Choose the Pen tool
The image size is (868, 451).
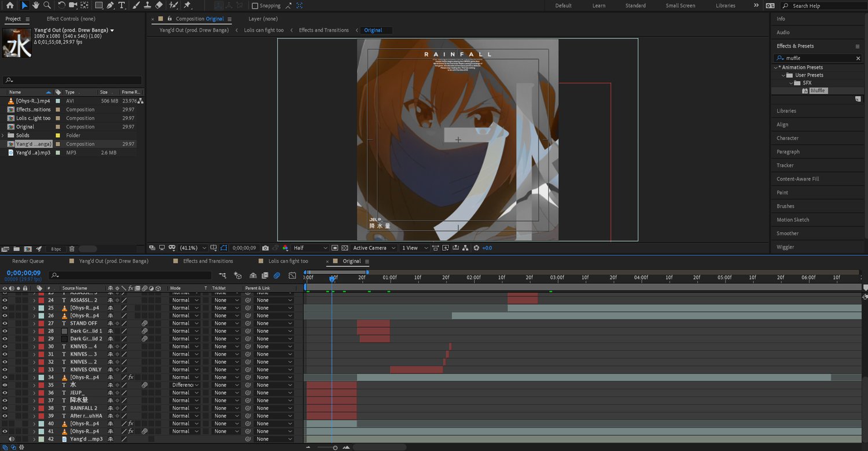[x=110, y=5]
